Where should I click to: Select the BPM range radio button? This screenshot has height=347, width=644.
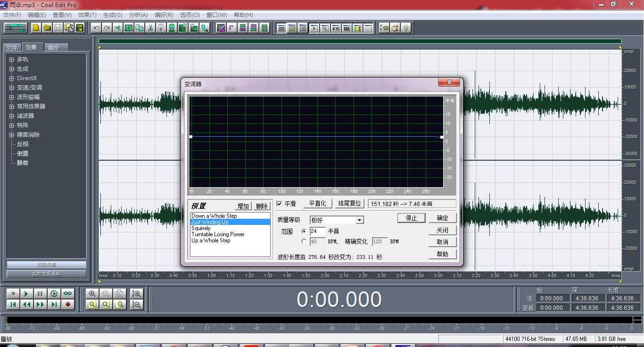[304, 241]
